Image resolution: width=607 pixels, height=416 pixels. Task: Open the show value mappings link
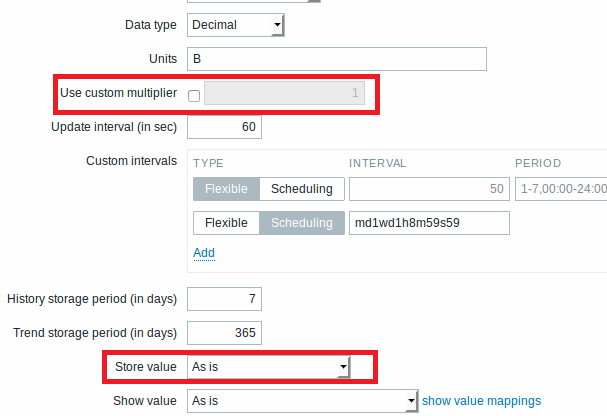(481, 401)
